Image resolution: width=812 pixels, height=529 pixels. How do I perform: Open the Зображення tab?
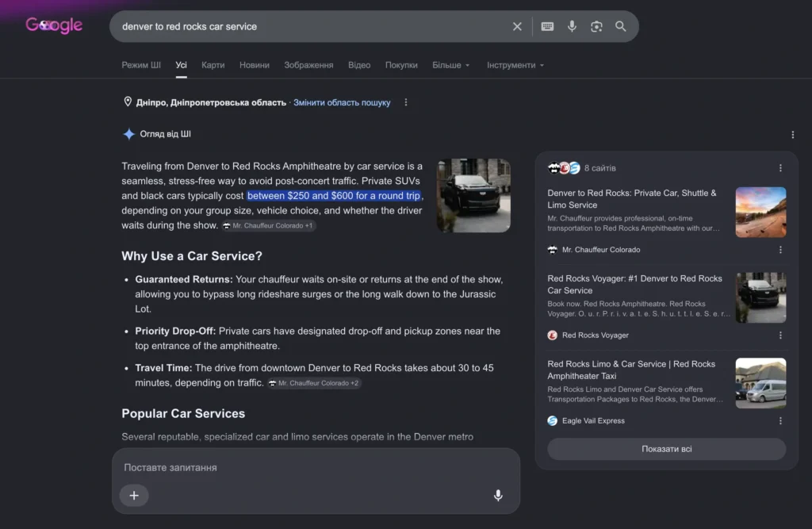[308, 65]
